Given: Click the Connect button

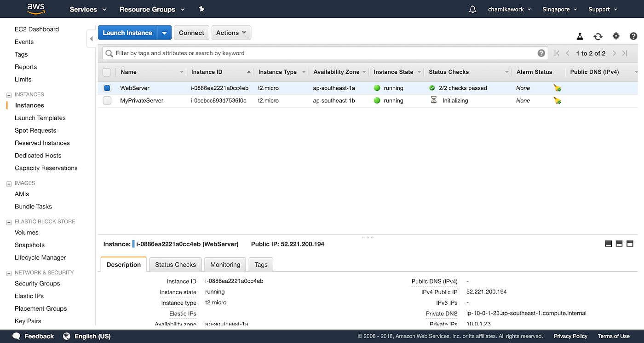Looking at the screenshot, I should (x=191, y=33).
